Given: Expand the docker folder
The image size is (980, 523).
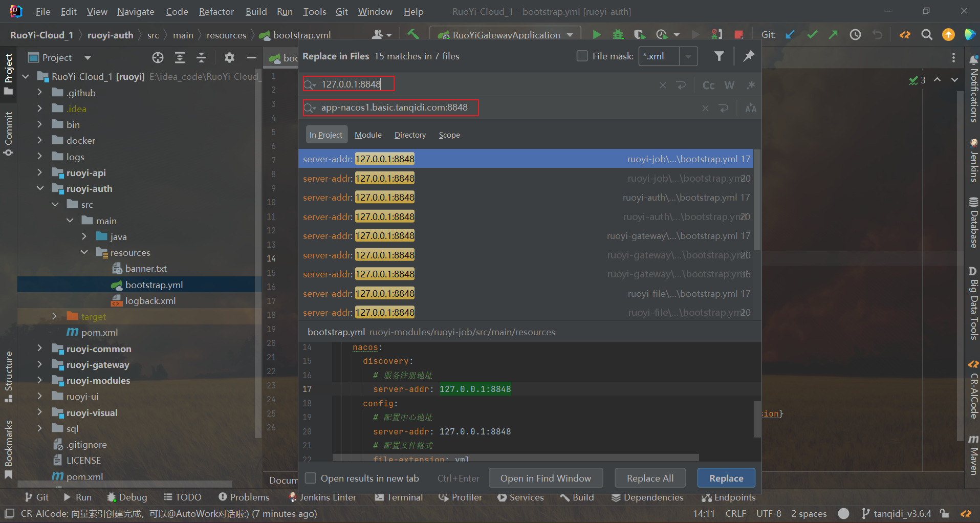Looking at the screenshot, I should point(40,140).
